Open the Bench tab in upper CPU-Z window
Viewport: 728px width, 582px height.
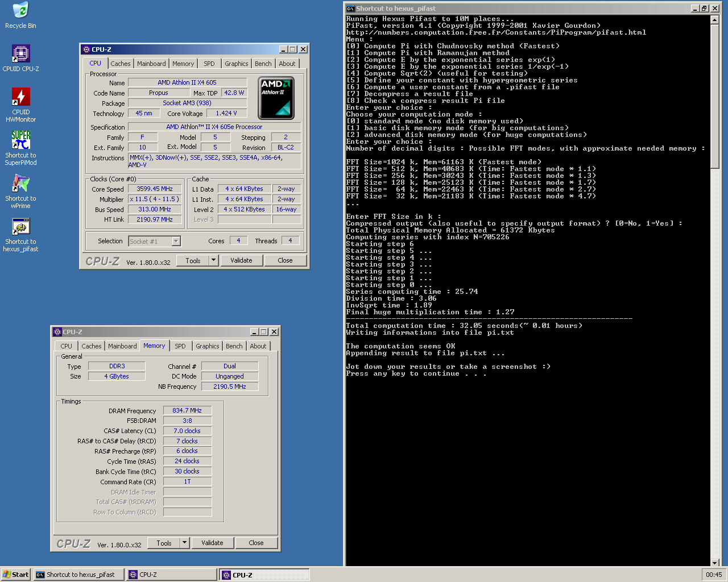[263, 64]
